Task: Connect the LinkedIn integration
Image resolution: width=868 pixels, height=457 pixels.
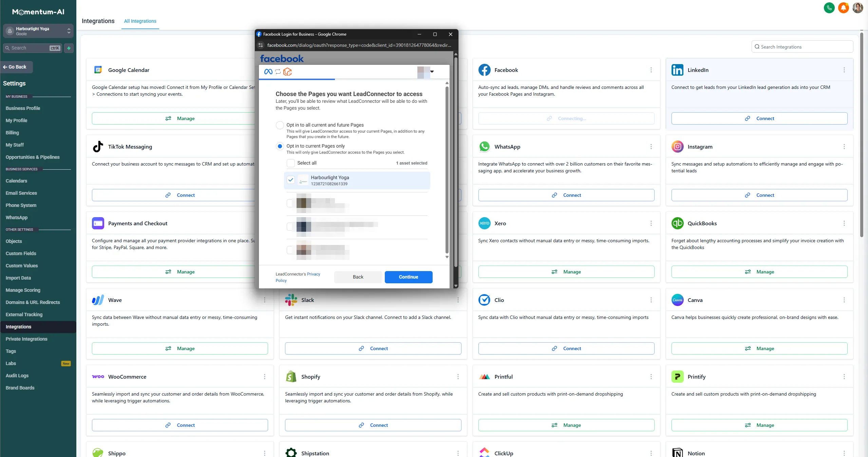Action: 759,118
